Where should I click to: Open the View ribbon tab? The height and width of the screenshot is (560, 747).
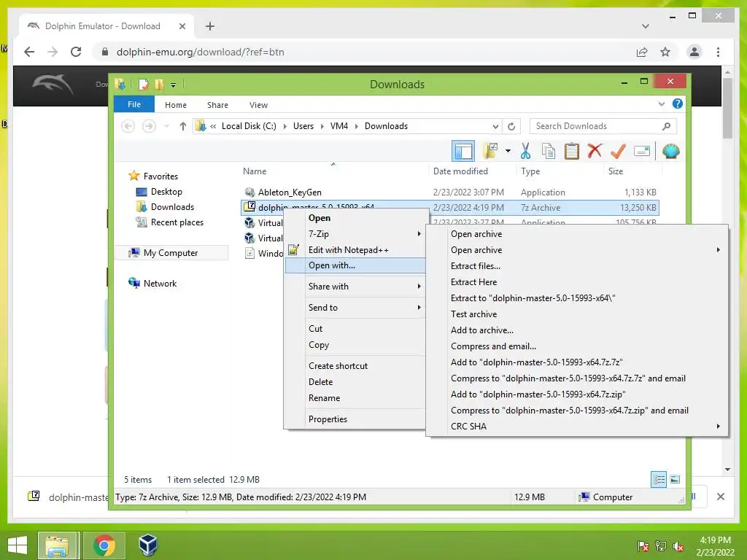click(x=258, y=105)
